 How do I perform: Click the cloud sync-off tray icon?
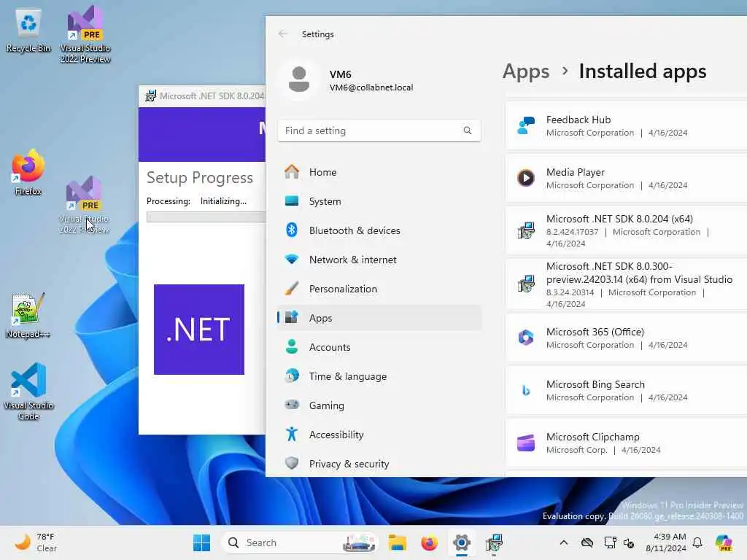click(x=587, y=542)
